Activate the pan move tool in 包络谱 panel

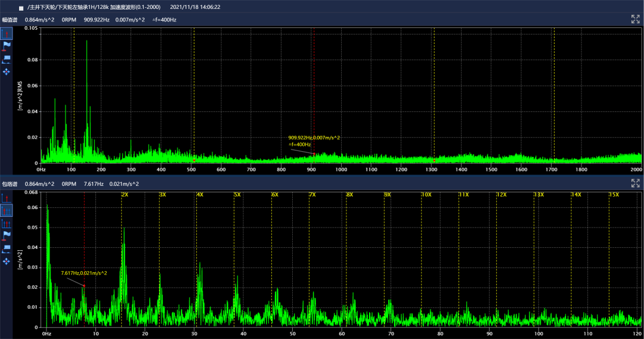click(7, 261)
